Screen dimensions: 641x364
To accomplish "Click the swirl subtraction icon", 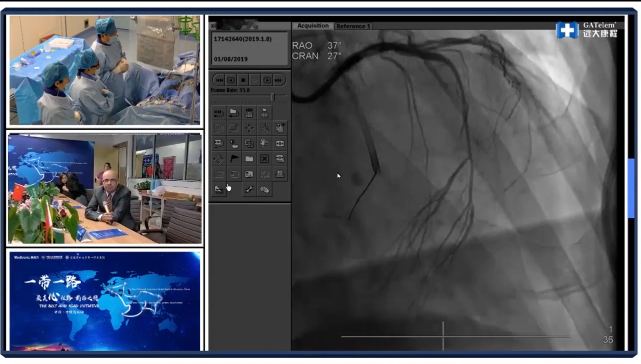I will point(264,189).
